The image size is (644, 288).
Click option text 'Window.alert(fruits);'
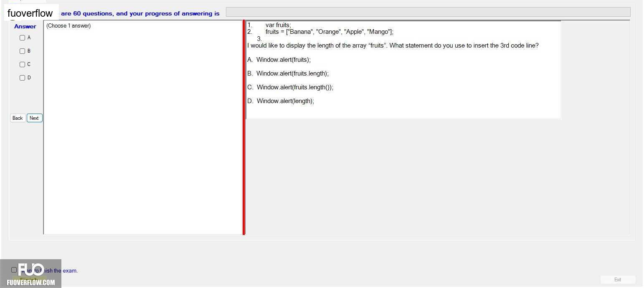click(x=284, y=60)
